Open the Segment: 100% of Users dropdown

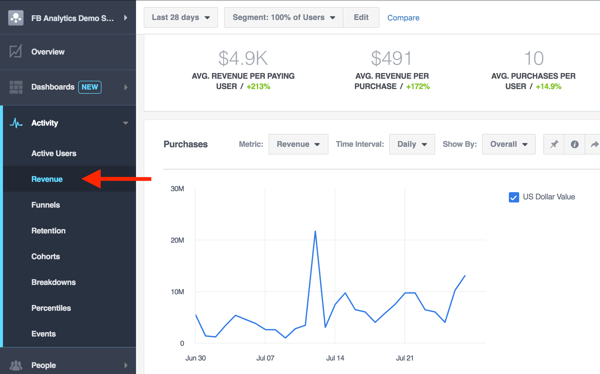[x=284, y=18]
